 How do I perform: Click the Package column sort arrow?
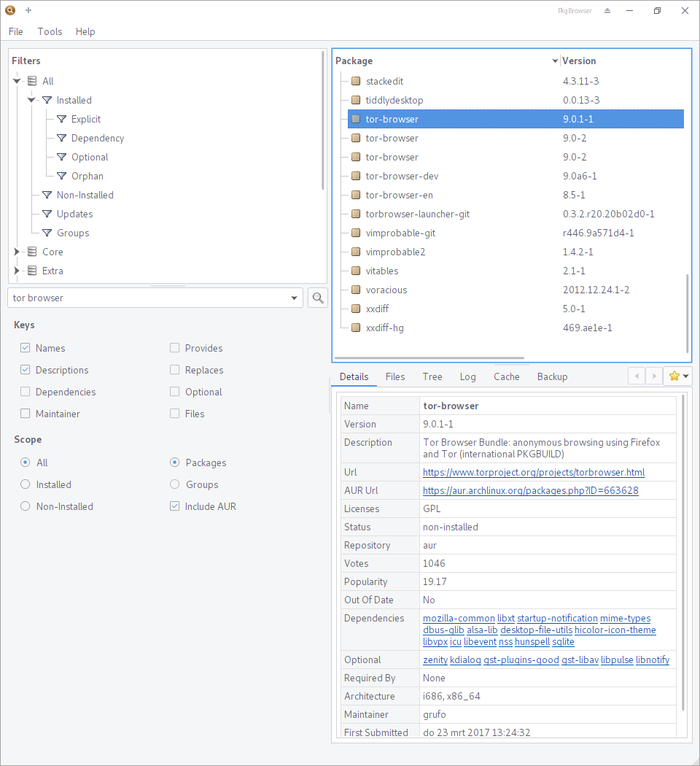(x=555, y=61)
